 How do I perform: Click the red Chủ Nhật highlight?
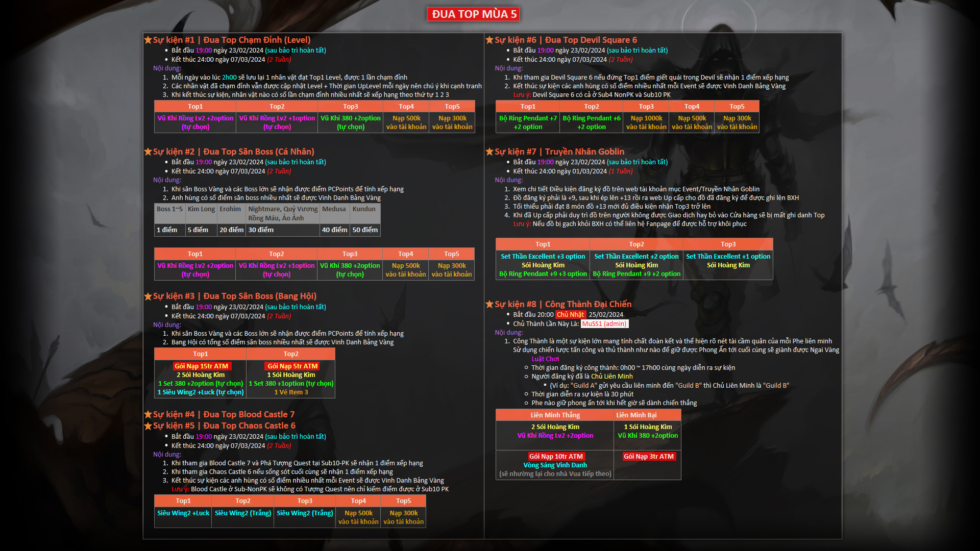[570, 315]
